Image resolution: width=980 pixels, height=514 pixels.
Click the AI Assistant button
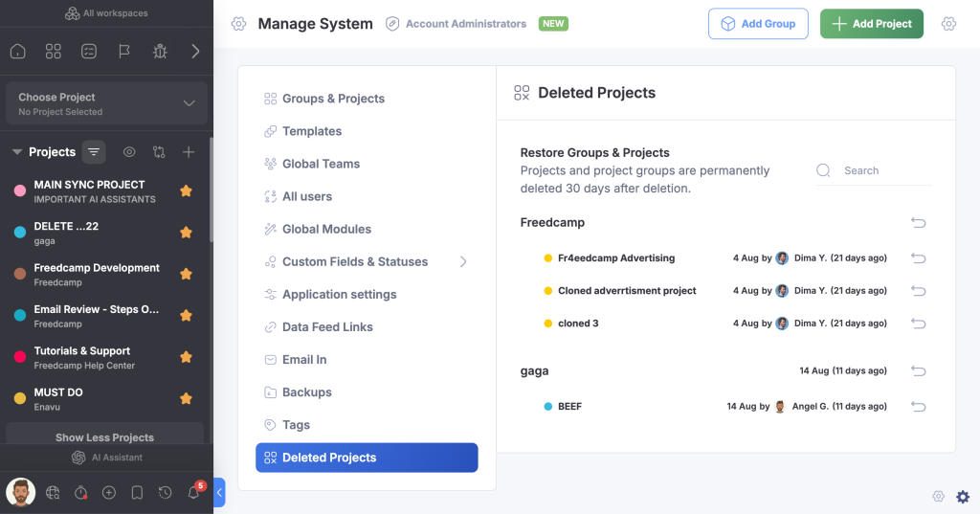point(106,458)
